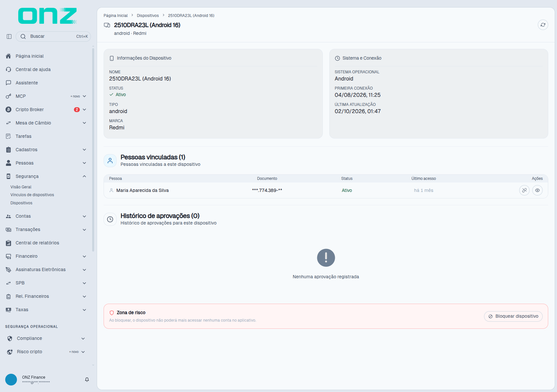Viewport: 557px width, 392px height.
Task: Click the 'há 1 mês' last access cell
Action: pos(423,190)
